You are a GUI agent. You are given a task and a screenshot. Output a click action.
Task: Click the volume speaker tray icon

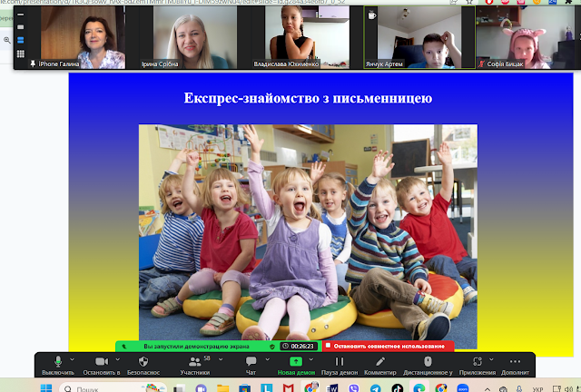(569, 389)
